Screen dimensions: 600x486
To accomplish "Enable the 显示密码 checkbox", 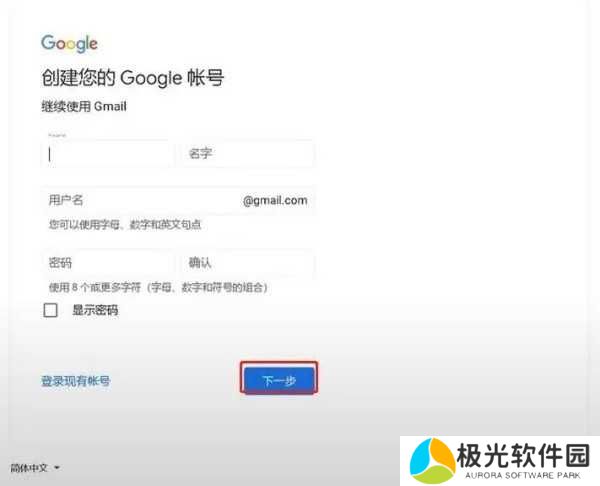I will [51, 310].
